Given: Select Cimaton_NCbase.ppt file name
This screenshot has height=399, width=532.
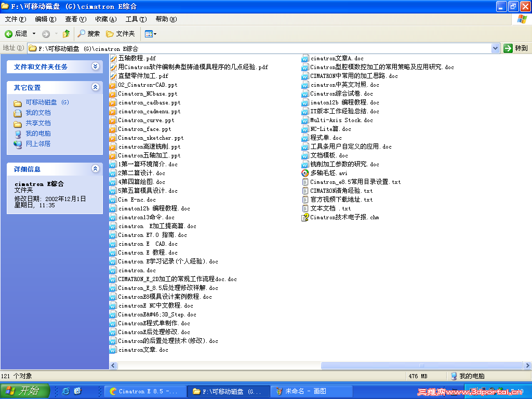Looking at the screenshot, I should pyautogui.click(x=148, y=94).
